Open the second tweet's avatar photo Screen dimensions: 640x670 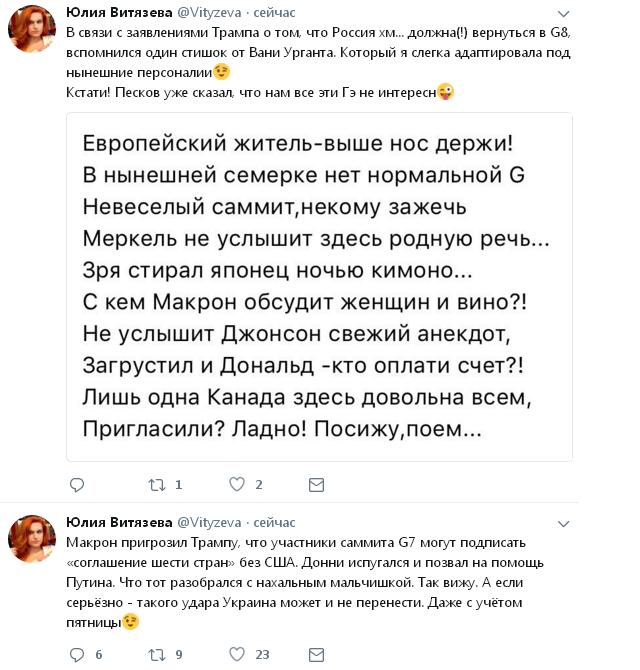click(32, 539)
